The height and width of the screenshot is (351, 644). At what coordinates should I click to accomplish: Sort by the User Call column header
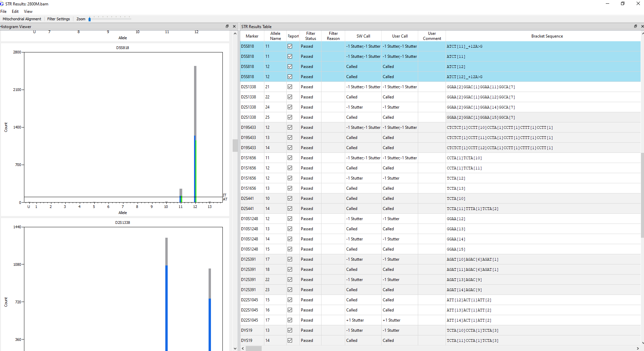(400, 36)
